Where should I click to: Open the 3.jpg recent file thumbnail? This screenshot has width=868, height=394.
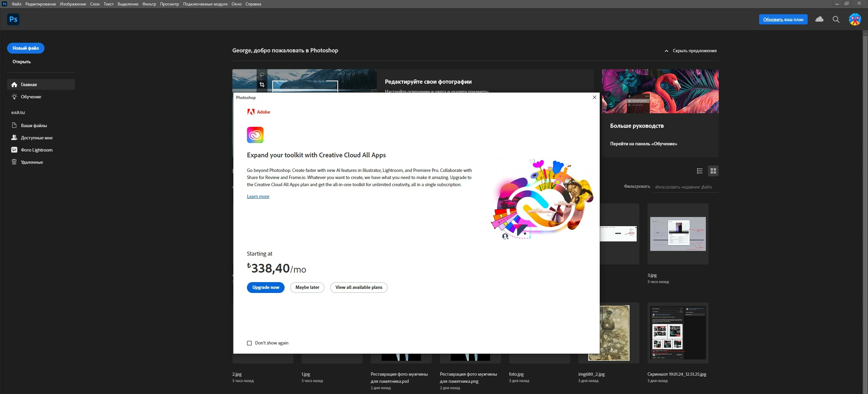point(677,234)
